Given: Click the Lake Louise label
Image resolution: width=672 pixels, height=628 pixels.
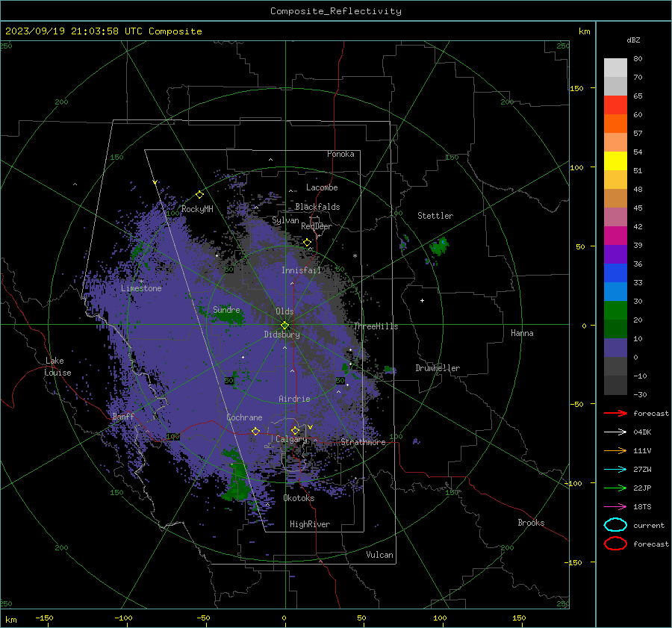Looking at the screenshot, I should click(x=57, y=367).
